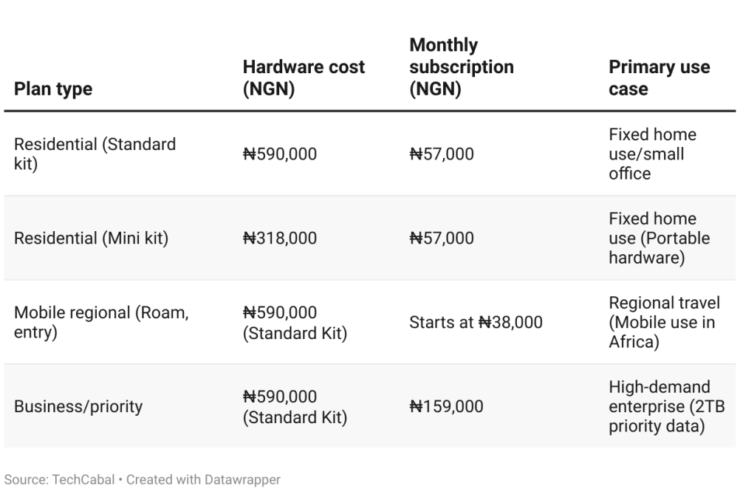
Task: Click the "Residential (Mini kit)" plan cell
Action: pos(91,238)
